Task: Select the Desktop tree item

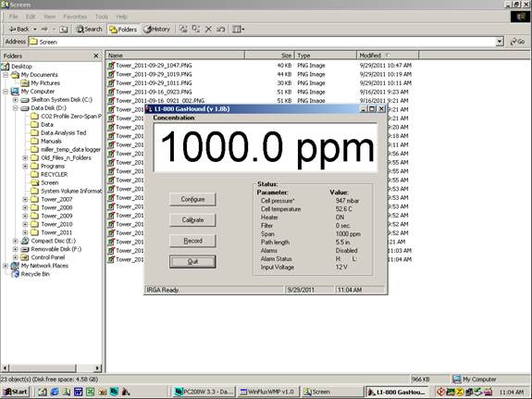Action: [x=21, y=67]
